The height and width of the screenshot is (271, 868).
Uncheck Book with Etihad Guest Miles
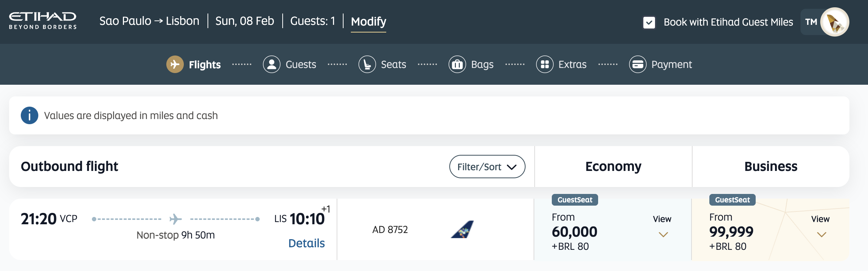649,22
